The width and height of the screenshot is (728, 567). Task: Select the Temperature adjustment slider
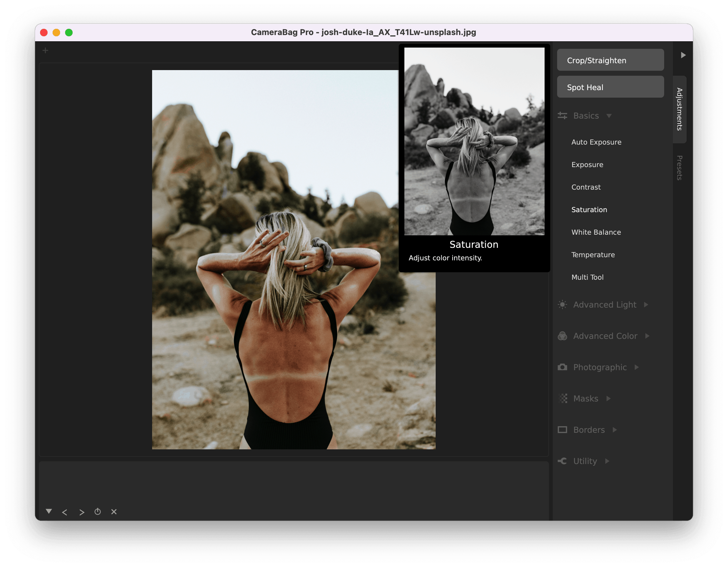pos(592,255)
